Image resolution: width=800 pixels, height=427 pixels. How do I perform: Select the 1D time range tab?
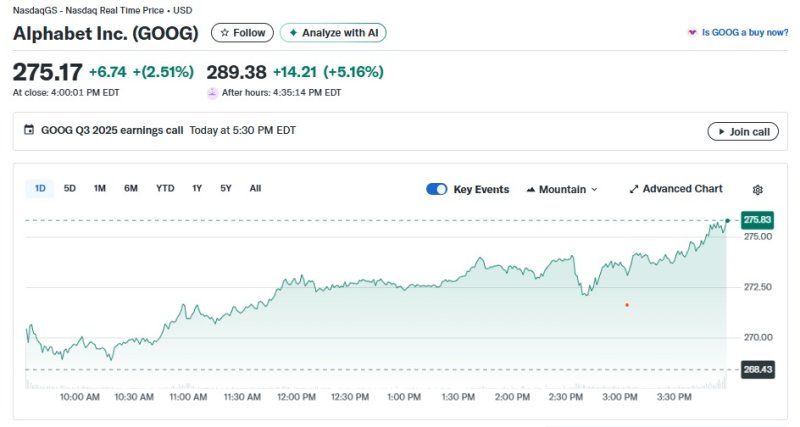[x=40, y=188]
